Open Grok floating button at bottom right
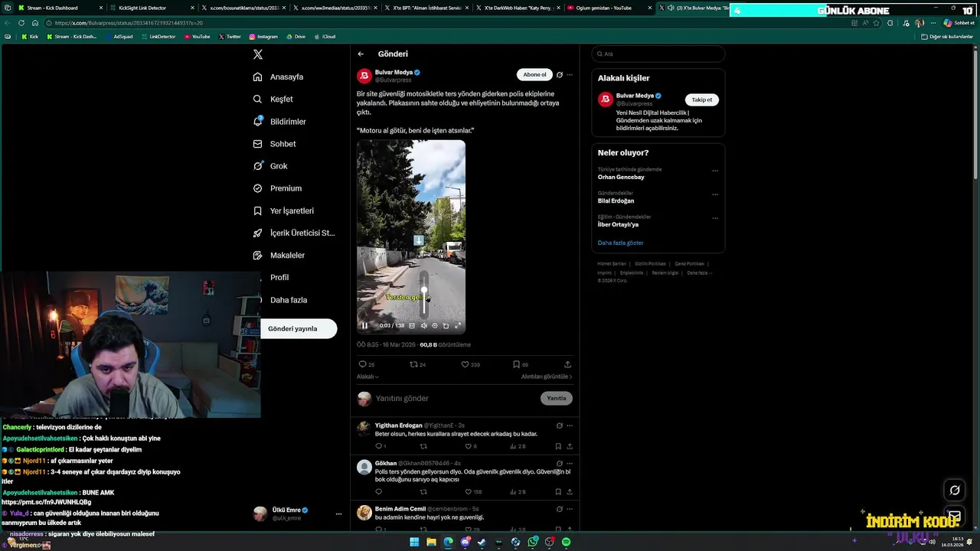Viewport: 980px width, 551px height. [x=955, y=490]
